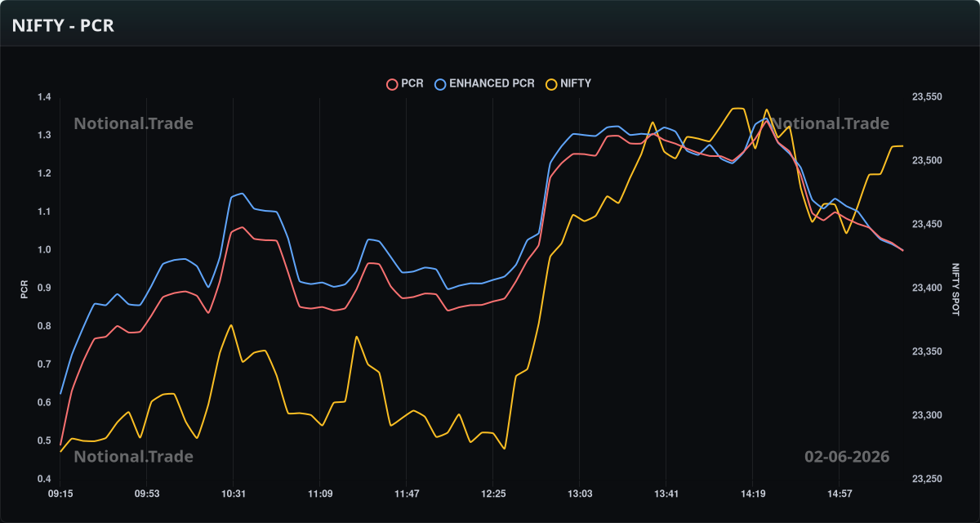Click the 0.7 PCR axis value

44,364
